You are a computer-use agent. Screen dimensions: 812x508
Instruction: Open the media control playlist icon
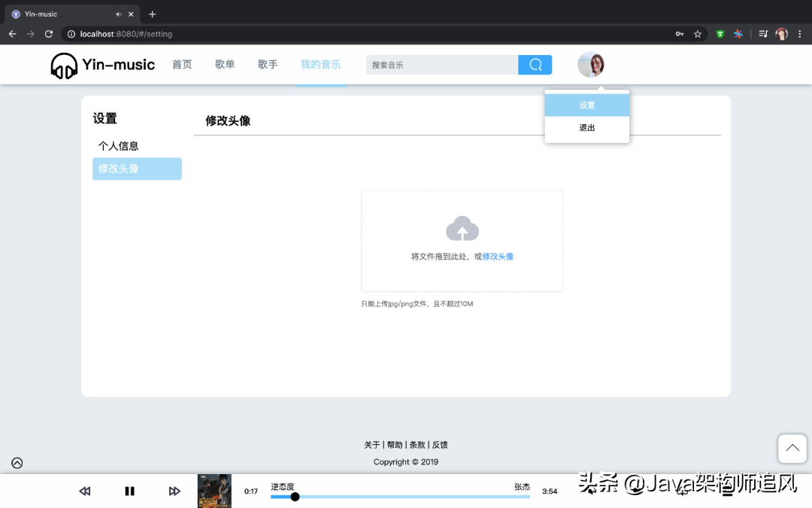[x=763, y=34]
